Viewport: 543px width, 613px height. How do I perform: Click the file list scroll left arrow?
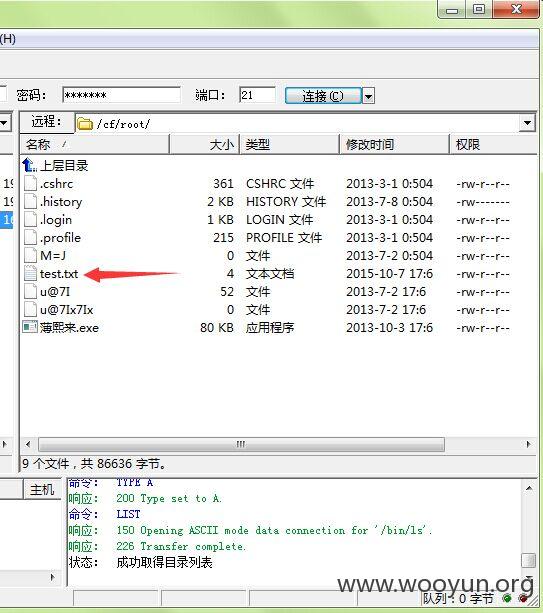[x=28, y=444]
